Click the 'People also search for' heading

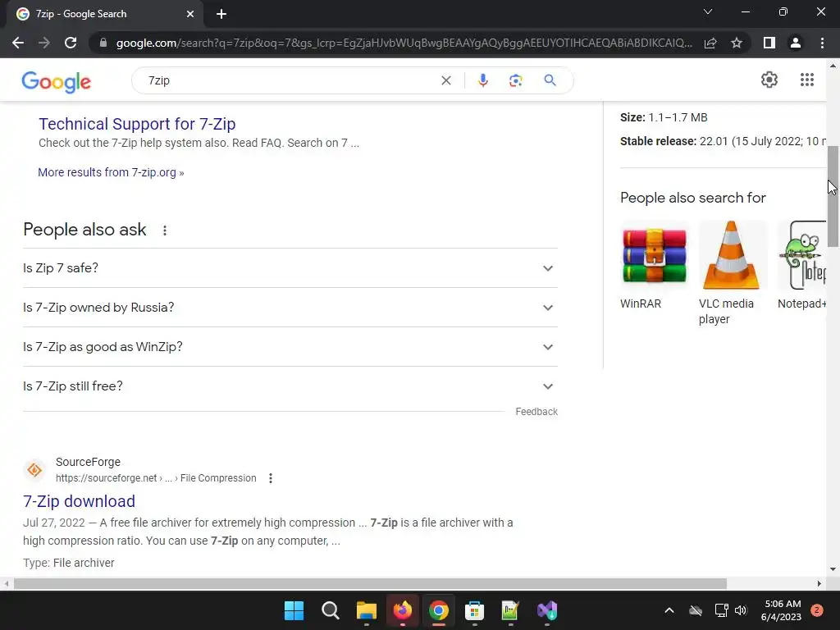click(x=692, y=198)
